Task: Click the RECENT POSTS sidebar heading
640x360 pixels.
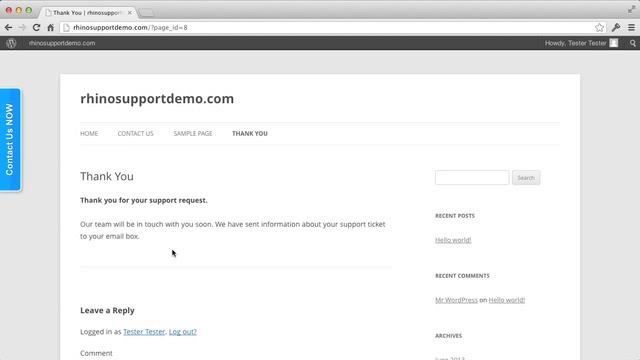Action: [x=455, y=216]
